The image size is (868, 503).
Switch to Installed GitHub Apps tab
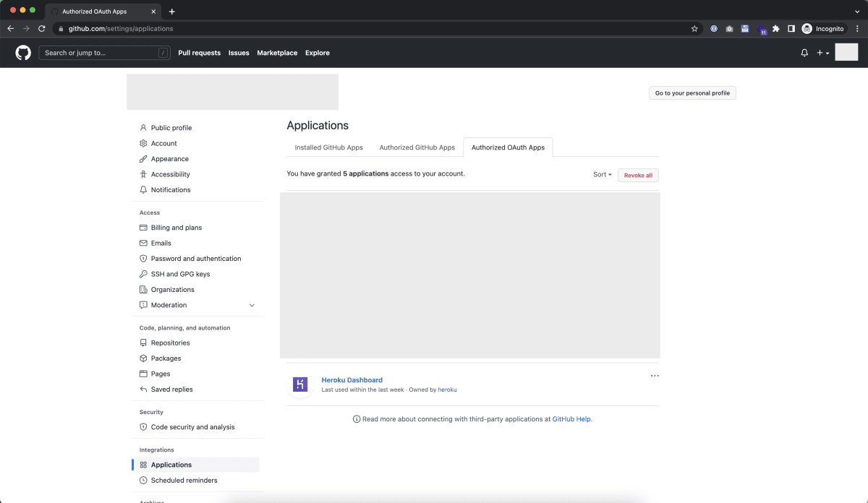329,147
